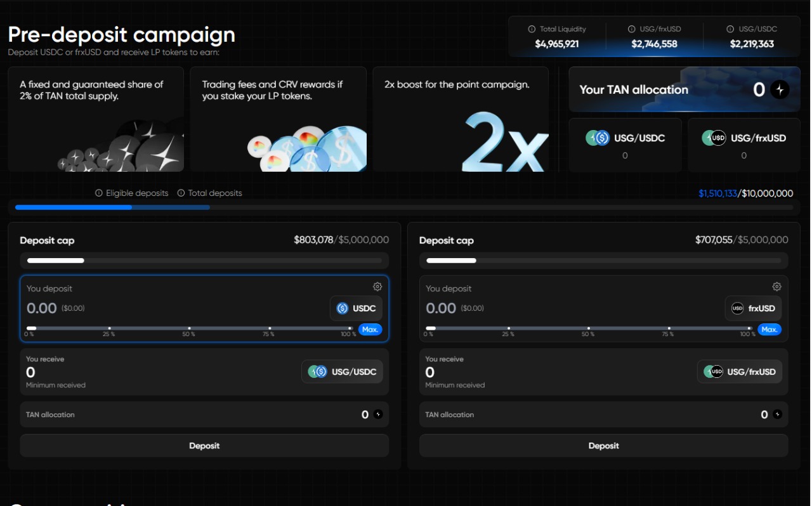Click the total deposits progress bar
812x506 pixels.
point(404,207)
